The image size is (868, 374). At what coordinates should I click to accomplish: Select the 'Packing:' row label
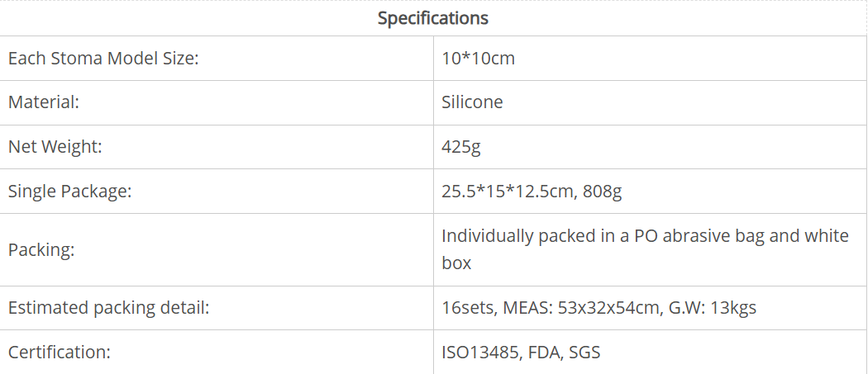point(41,249)
